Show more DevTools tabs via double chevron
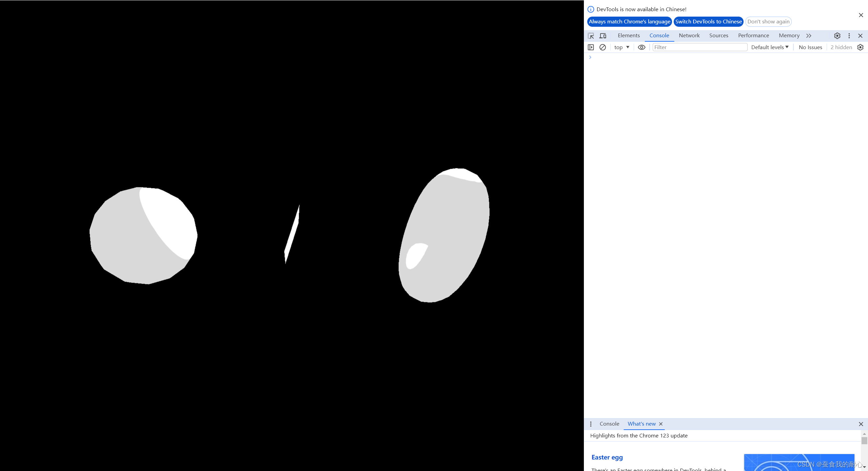This screenshot has height=471, width=868. pyautogui.click(x=809, y=36)
